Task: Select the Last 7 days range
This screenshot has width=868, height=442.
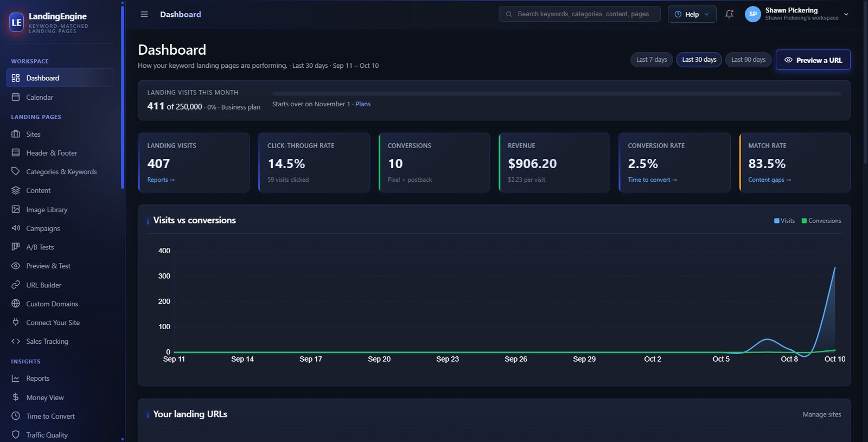Action: click(652, 60)
